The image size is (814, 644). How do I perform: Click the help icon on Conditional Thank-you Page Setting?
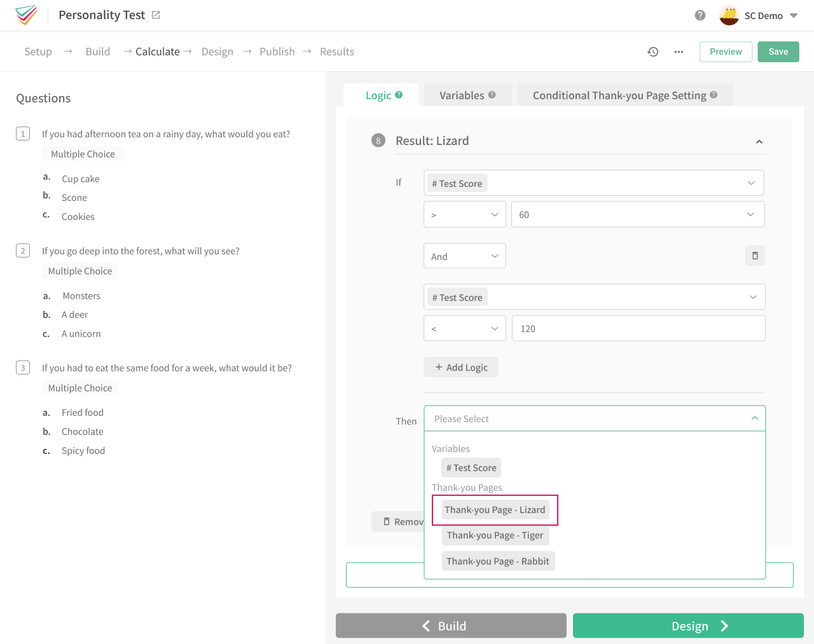pos(714,95)
